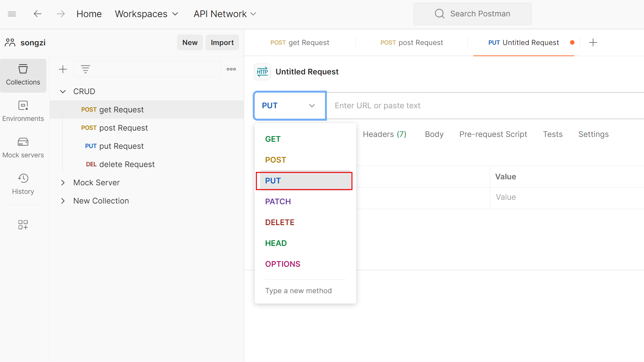Switch to the POST post Request tab
The width and height of the screenshot is (644, 362).
tap(412, 42)
